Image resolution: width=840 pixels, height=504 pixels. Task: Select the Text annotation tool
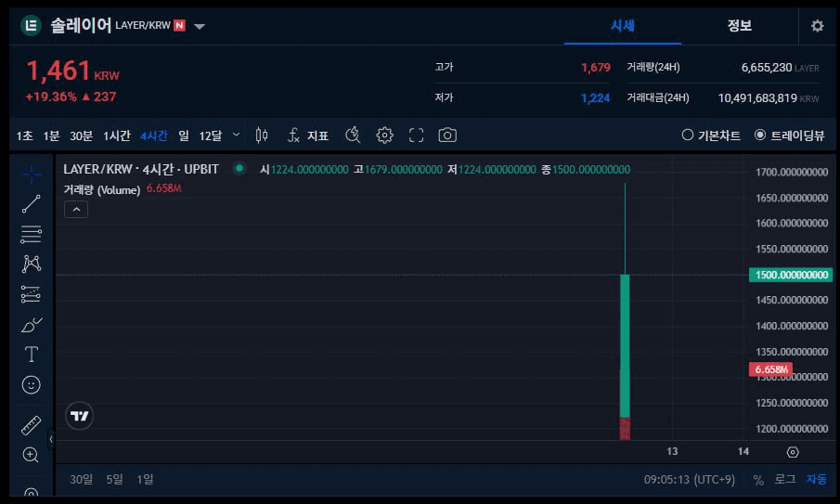coord(31,354)
